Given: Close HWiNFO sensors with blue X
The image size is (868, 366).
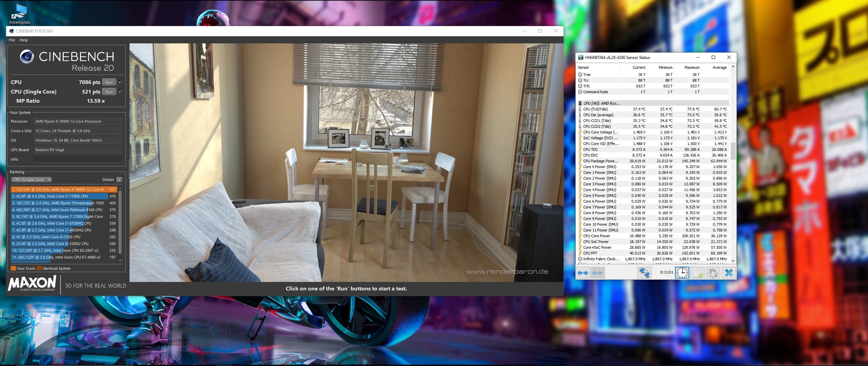Looking at the screenshot, I should (x=729, y=272).
